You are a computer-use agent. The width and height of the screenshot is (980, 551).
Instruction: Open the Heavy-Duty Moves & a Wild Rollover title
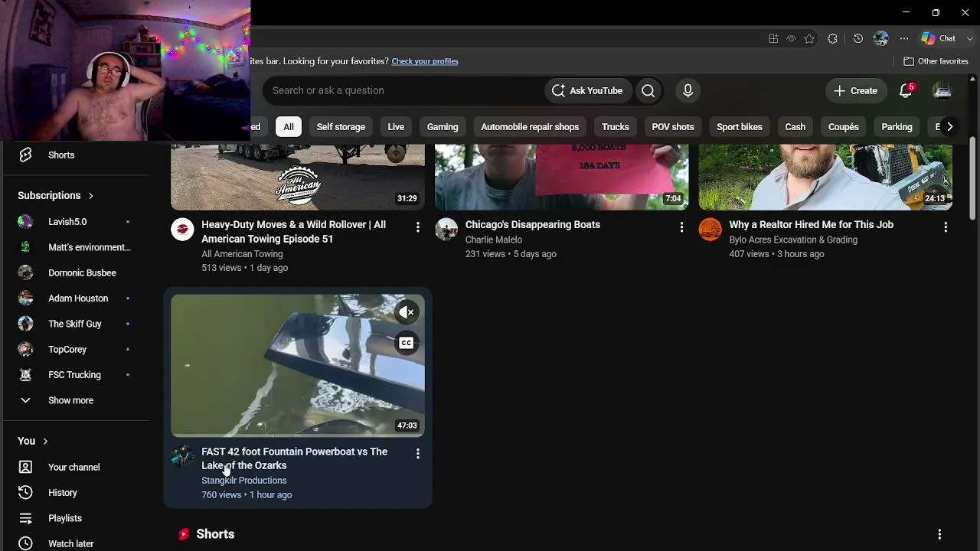(x=293, y=232)
